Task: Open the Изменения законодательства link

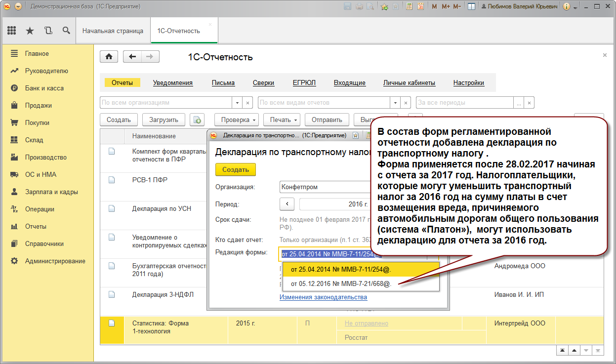Action: click(x=323, y=297)
